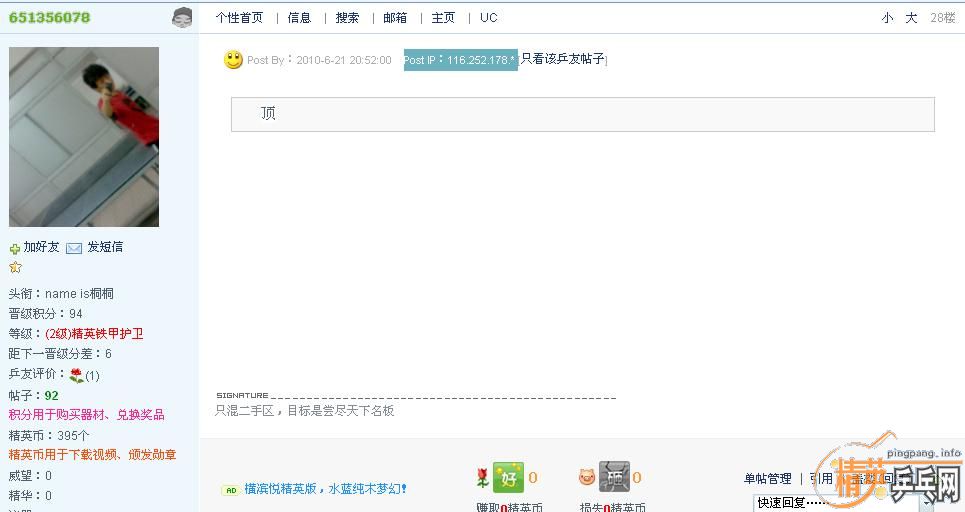Screen dimensions: 965x512
Task: Click username 651356078 link
Action: pos(49,18)
